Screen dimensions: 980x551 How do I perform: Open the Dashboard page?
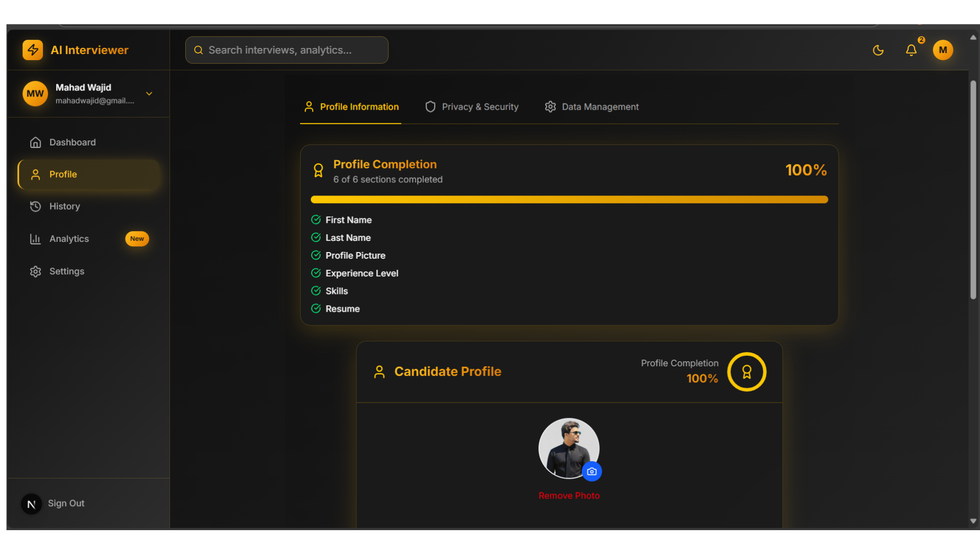[x=72, y=142]
